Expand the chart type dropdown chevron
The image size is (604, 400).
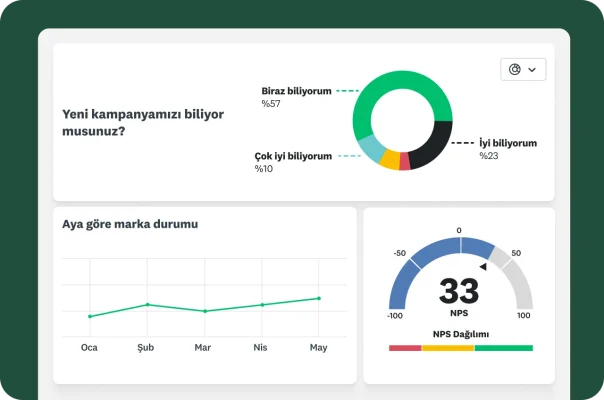click(x=532, y=70)
